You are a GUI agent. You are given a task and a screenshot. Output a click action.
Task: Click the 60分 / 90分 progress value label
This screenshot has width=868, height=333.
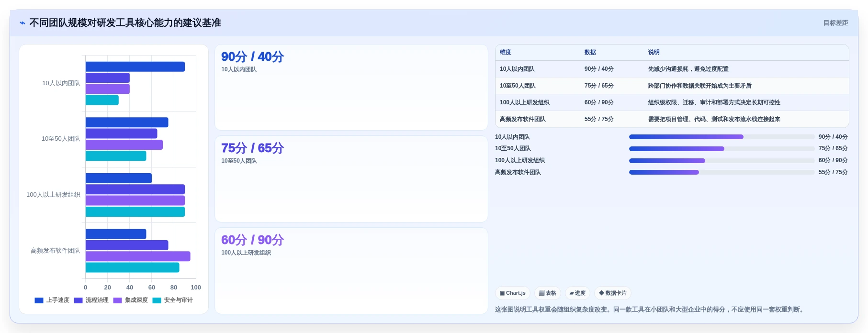click(x=833, y=161)
